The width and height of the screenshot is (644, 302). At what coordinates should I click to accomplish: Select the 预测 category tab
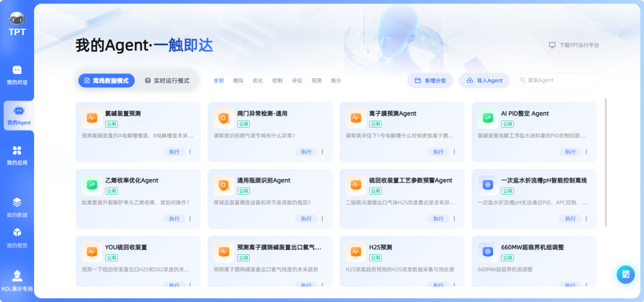(x=316, y=81)
